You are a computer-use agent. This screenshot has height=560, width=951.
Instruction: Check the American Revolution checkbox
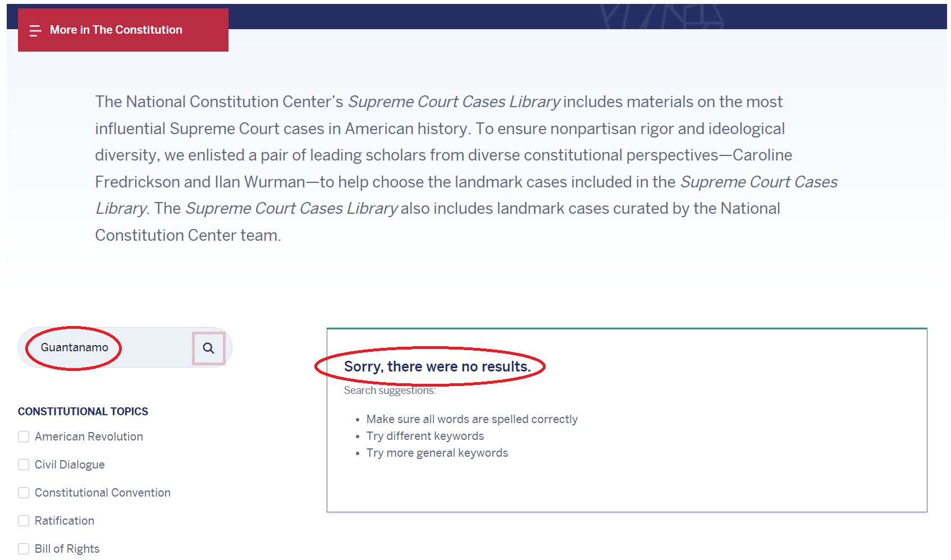pos(24,437)
